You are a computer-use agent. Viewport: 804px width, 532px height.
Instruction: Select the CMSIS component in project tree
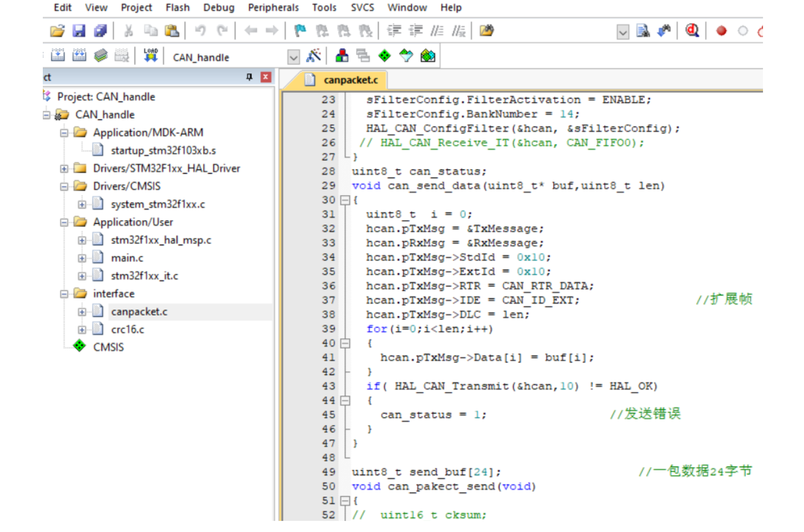coord(108,347)
